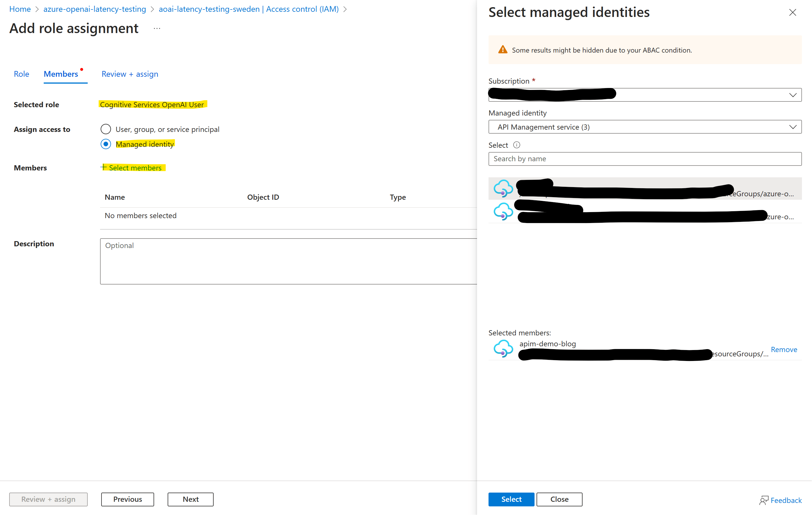Click the blue Select button
Image resolution: width=812 pixels, height=515 pixels.
coord(511,499)
